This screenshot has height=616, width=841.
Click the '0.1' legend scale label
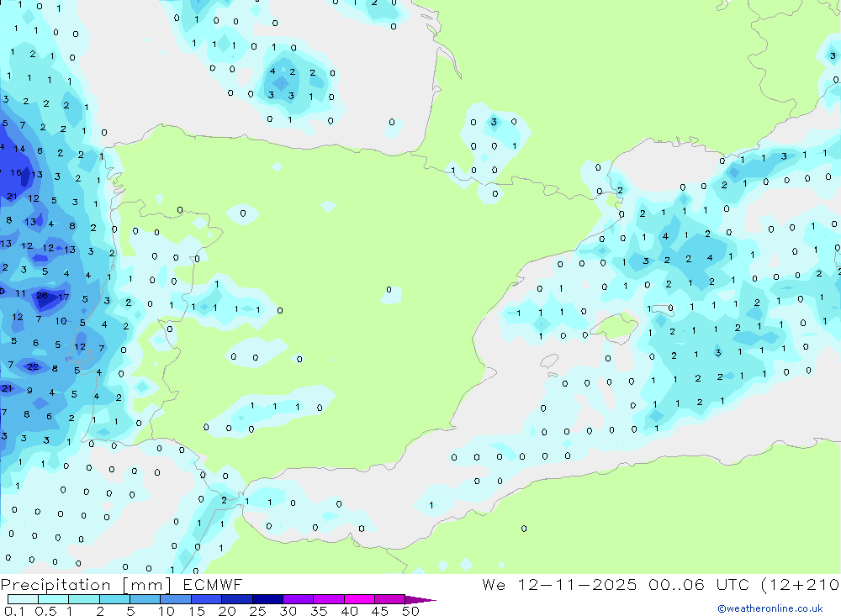(x=14, y=611)
